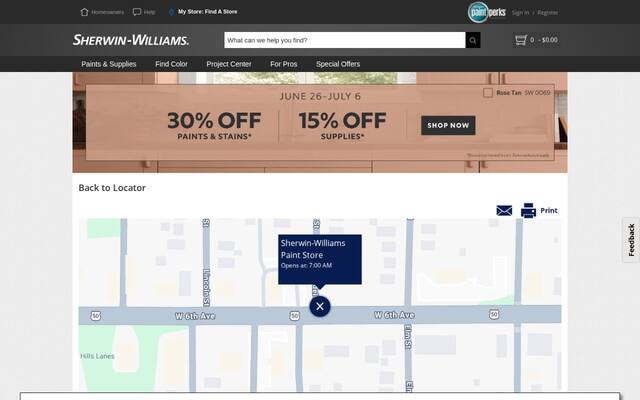This screenshot has height=400, width=640.
Task: Open the Feedback side tab
Action: (631, 240)
